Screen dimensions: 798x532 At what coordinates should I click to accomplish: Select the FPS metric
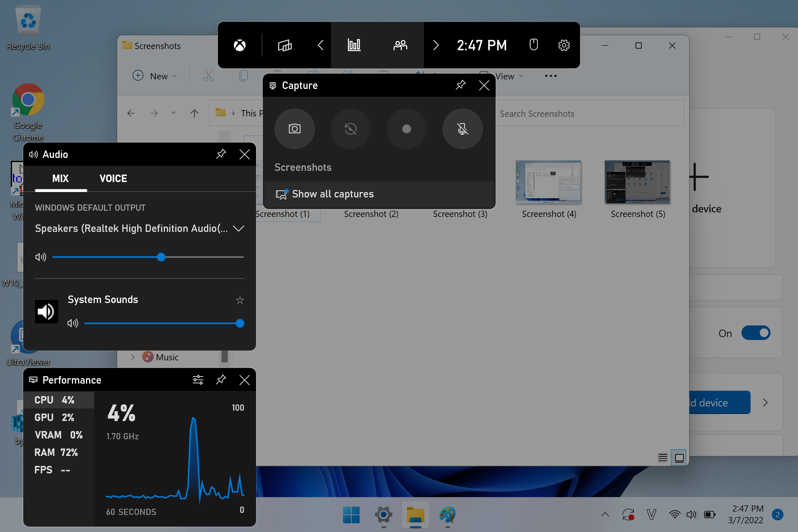pos(59,470)
